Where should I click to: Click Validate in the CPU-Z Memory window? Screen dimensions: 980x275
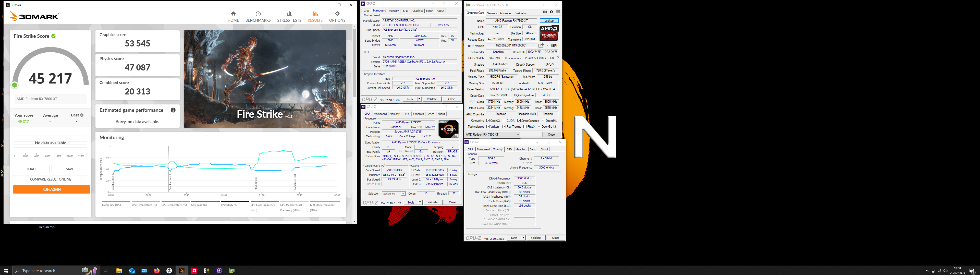click(536, 238)
